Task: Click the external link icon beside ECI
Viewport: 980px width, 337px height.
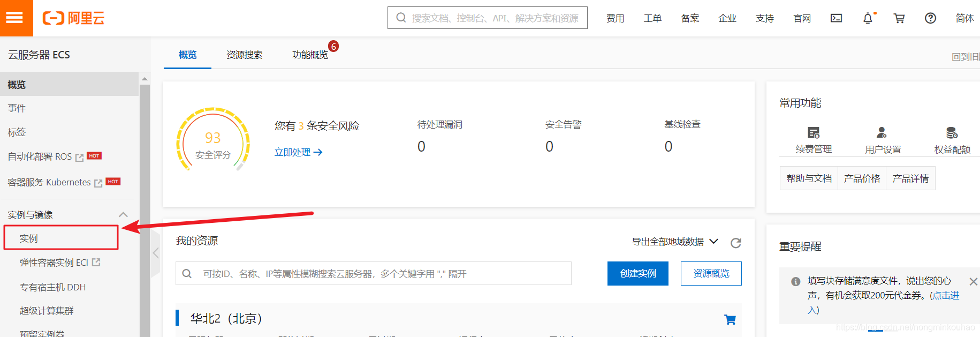Action: point(96,262)
